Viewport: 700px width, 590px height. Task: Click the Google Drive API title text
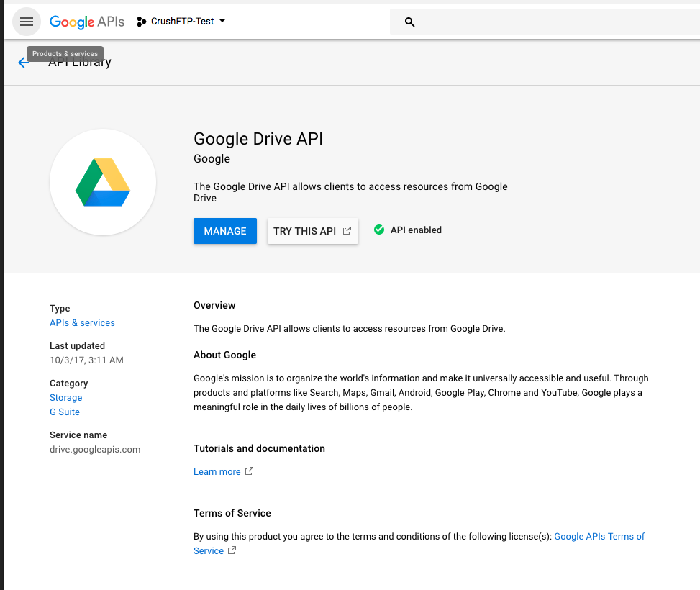[258, 139]
